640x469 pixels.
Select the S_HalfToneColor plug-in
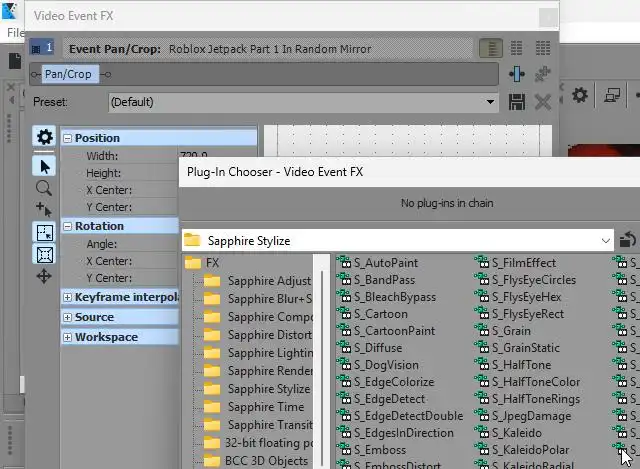coord(528,382)
